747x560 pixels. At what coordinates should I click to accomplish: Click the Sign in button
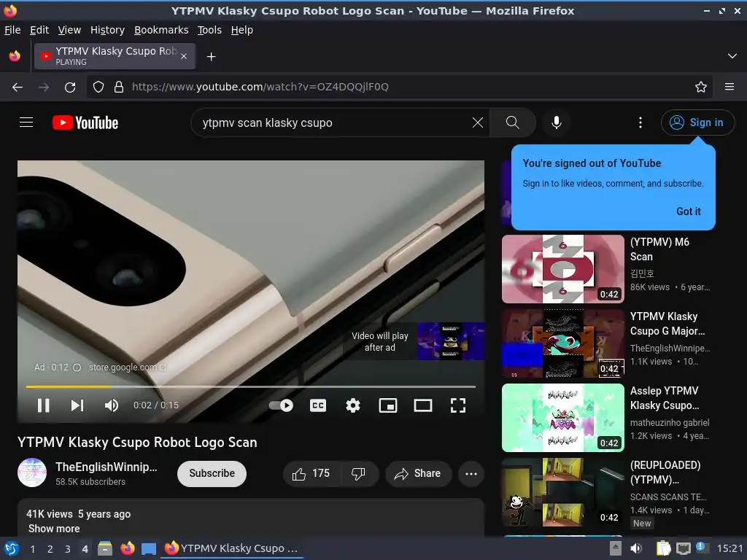click(697, 122)
